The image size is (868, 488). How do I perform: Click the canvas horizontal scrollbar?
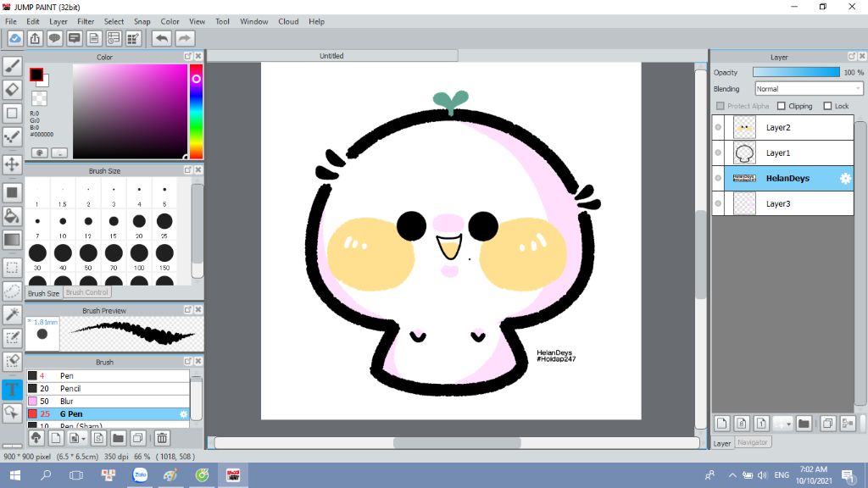click(457, 442)
